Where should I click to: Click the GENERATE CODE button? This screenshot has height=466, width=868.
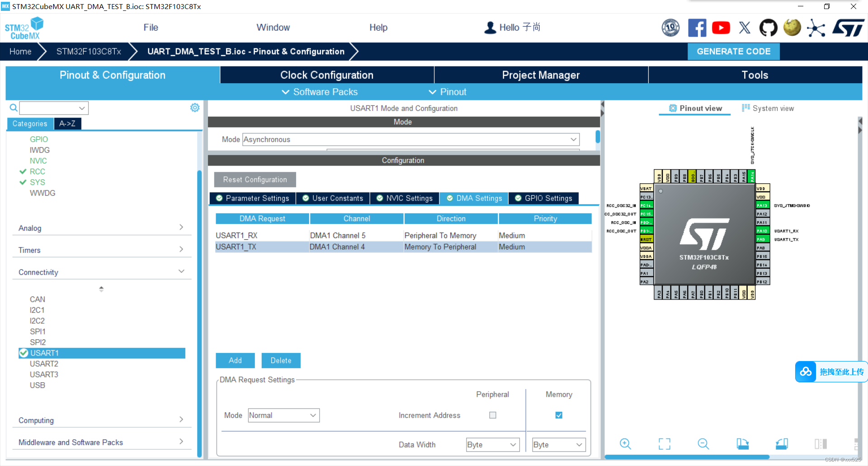733,52
